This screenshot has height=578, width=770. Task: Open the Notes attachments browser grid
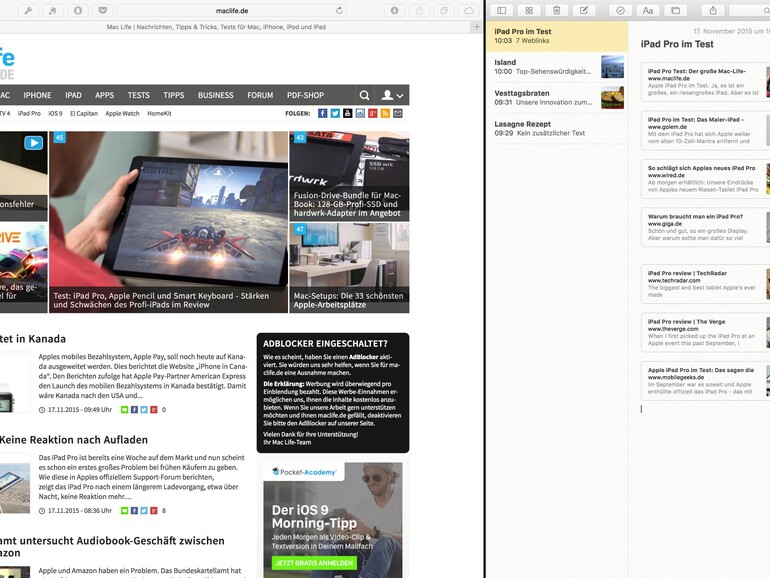point(529,10)
